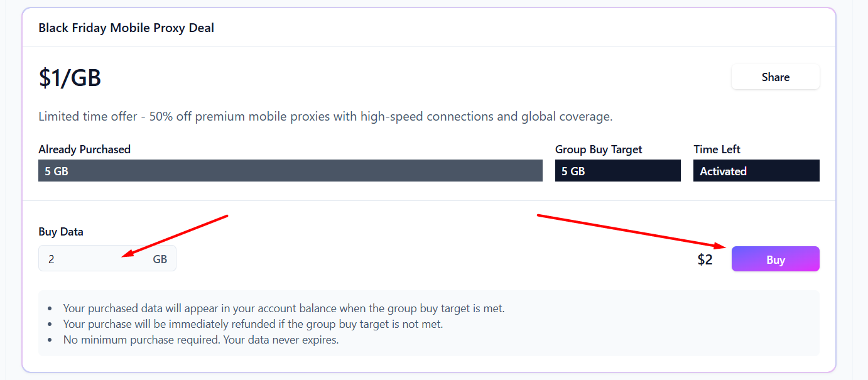Click the Activated time left status
This screenshot has width=868, height=380.
[756, 171]
